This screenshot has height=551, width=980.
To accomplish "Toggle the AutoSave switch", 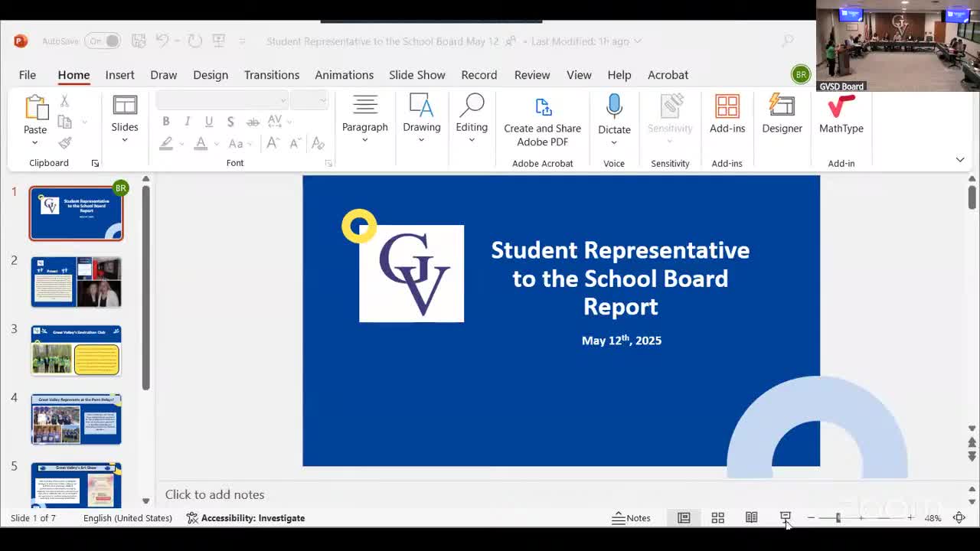I will tap(103, 41).
